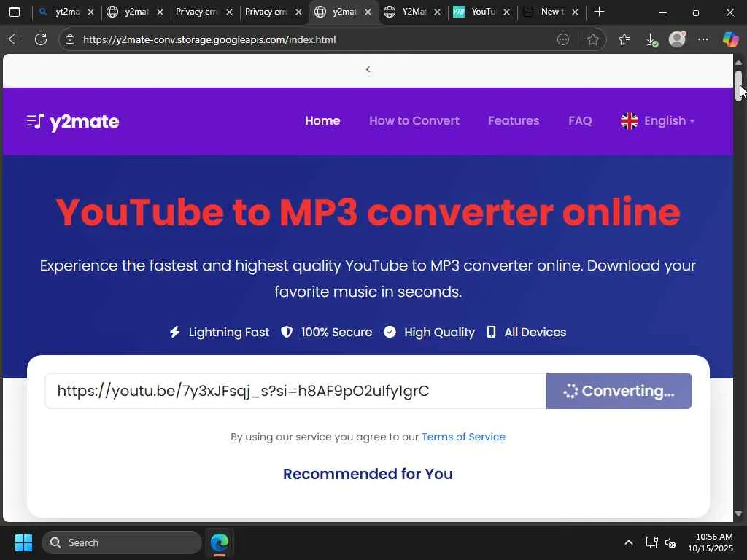Screen dimensions: 747x560
Task: Click the UK flag icon
Action: 630,121
